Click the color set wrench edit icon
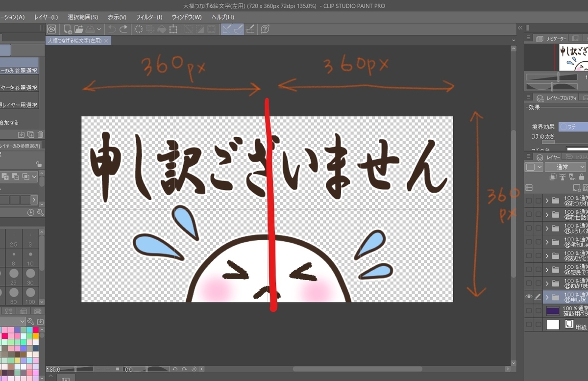 (x=30, y=322)
